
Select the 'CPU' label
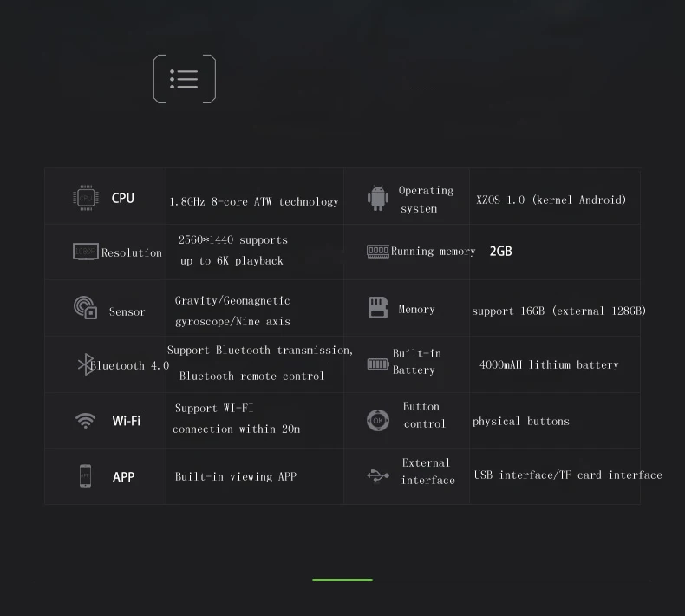coord(123,198)
